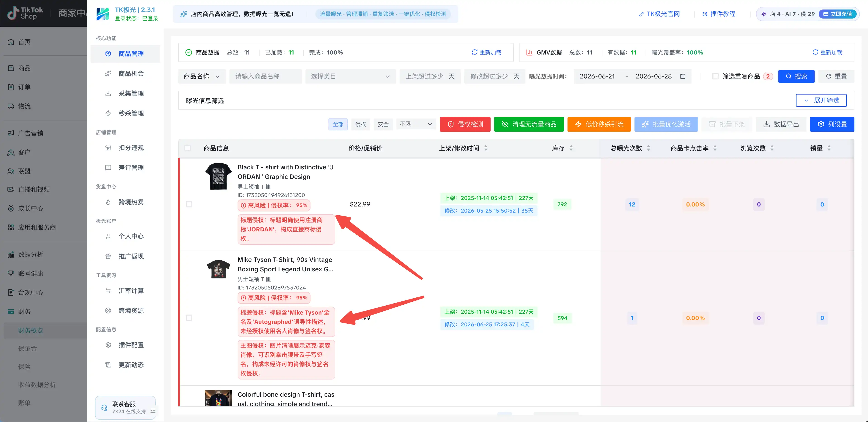This screenshot has width=868, height=422.
Task: Click the 重置 button
Action: pos(836,76)
